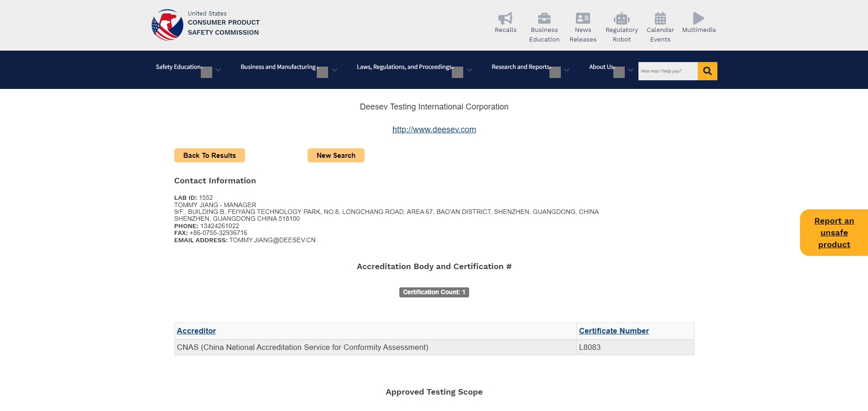The width and height of the screenshot is (868, 411).
Task: Open News Releases newspaper icon
Action: click(x=583, y=18)
